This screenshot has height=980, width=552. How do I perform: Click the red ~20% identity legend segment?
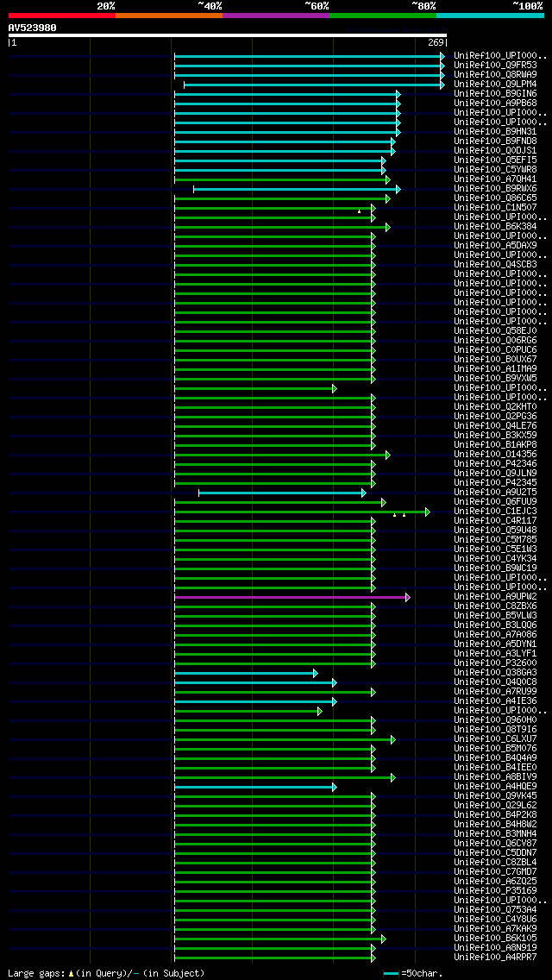[x=62, y=15]
